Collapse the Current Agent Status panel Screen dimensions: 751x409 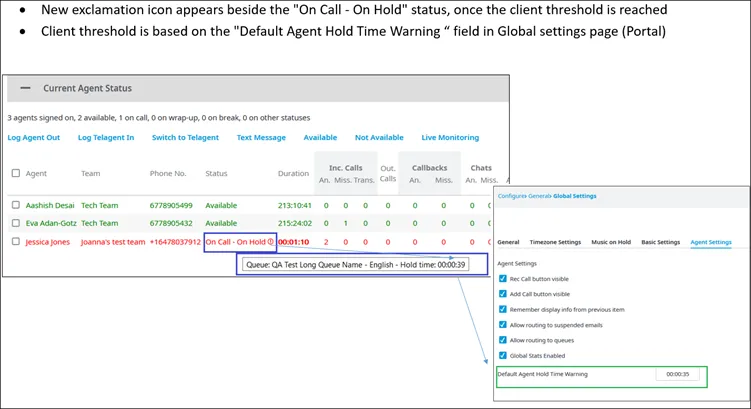(25, 88)
